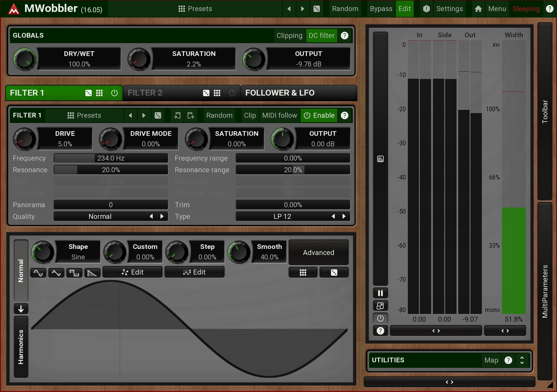Click the random dice icon in the top bar
This screenshot has height=392, width=557.
tap(317, 9)
